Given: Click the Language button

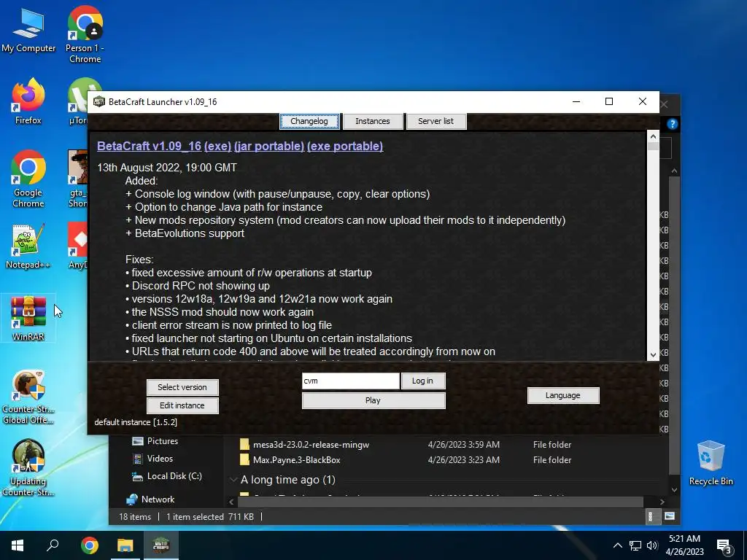Looking at the screenshot, I should 563,395.
